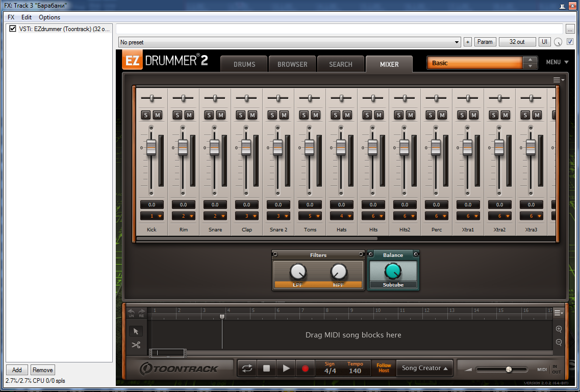Viewport: 580px width, 392px height.
Task: Click the Filters effect power button
Action: 361,254
